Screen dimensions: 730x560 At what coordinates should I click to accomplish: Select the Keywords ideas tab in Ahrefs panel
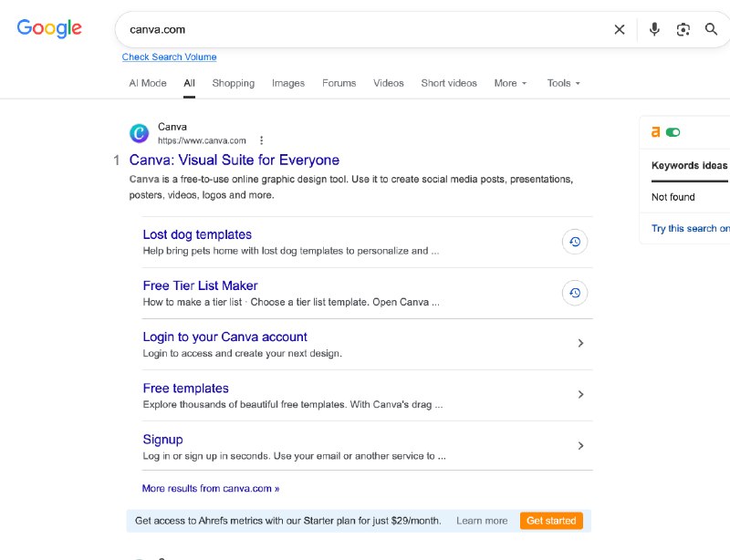tap(689, 166)
